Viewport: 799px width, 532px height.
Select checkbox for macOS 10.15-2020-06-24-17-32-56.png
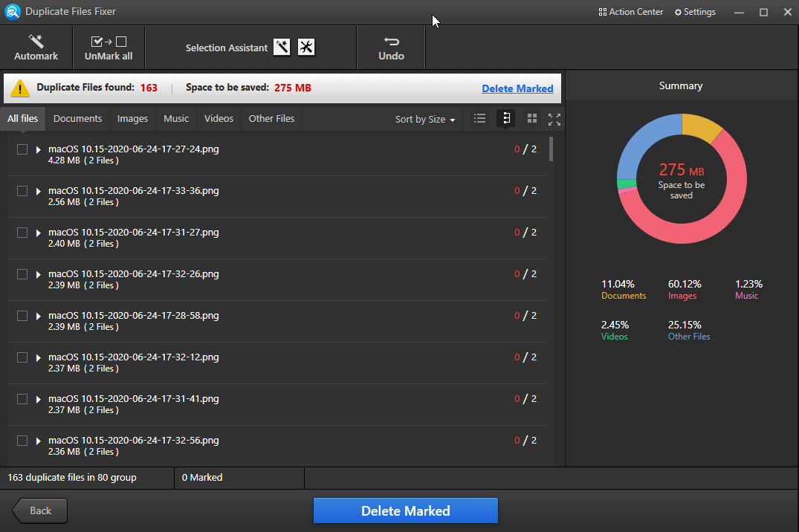pos(22,440)
